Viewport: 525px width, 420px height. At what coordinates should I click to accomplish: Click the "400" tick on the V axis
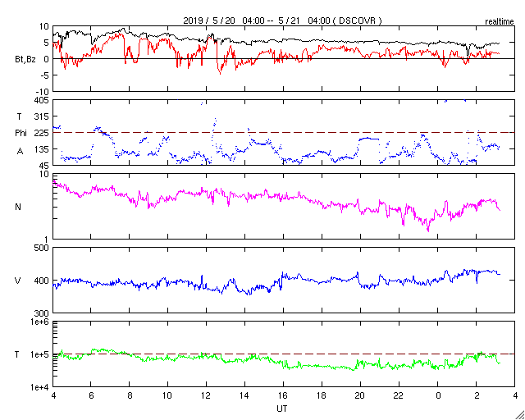pyautogui.click(x=42, y=281)
